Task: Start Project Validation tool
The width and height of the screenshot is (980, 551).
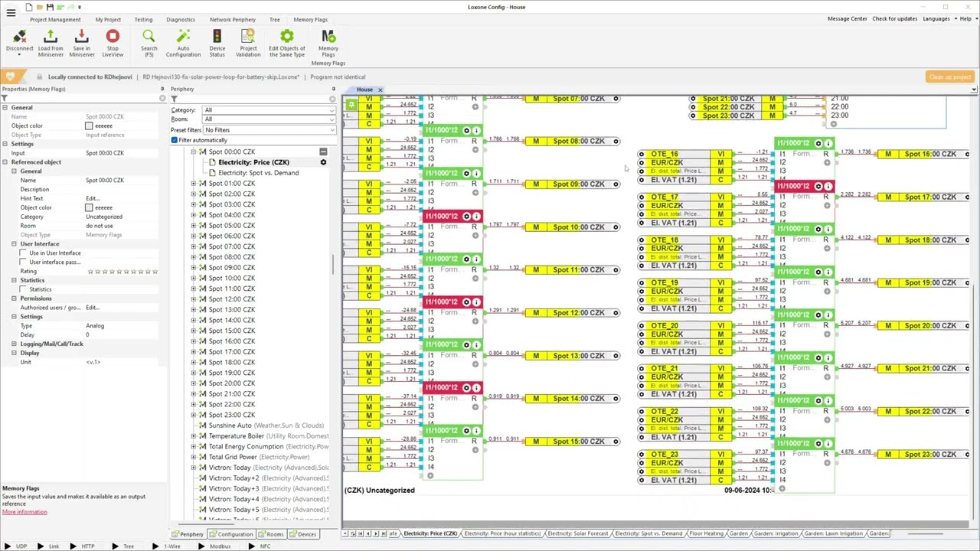Action: pyautogui.click(x=248, y=36)
